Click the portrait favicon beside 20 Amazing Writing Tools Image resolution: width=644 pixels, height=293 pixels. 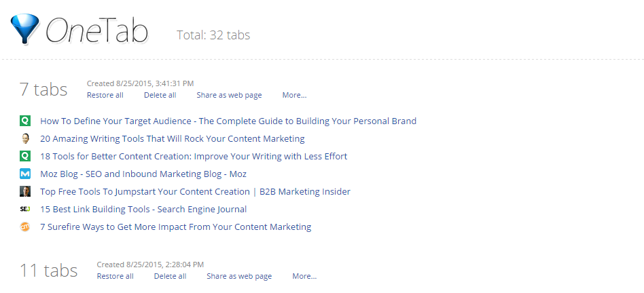(x=25, y=138)
